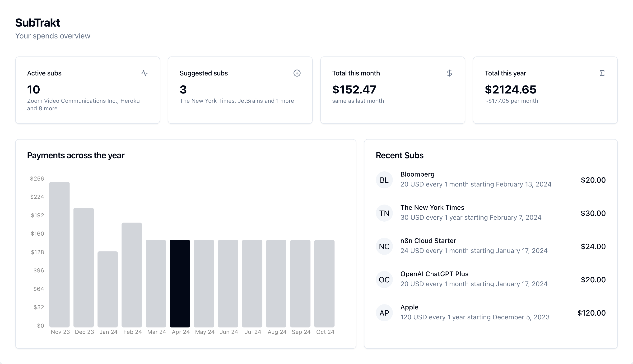Click the SubTrakt title

click(x=37, y=23)
